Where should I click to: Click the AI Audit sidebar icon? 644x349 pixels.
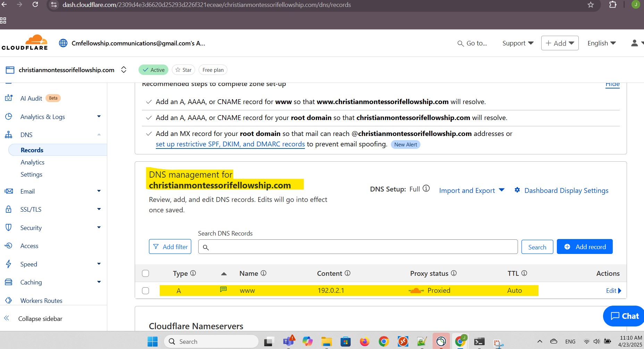coord(9,98)
